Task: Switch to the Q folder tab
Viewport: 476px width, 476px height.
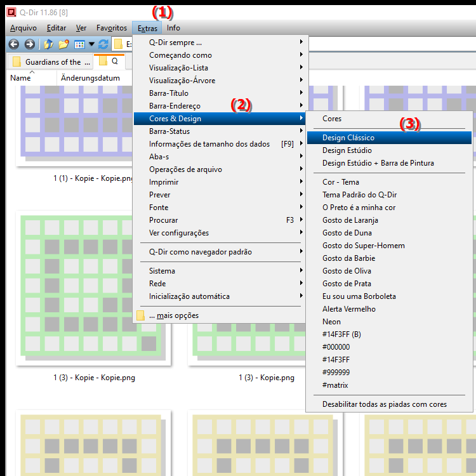Action: pos(110,61)
